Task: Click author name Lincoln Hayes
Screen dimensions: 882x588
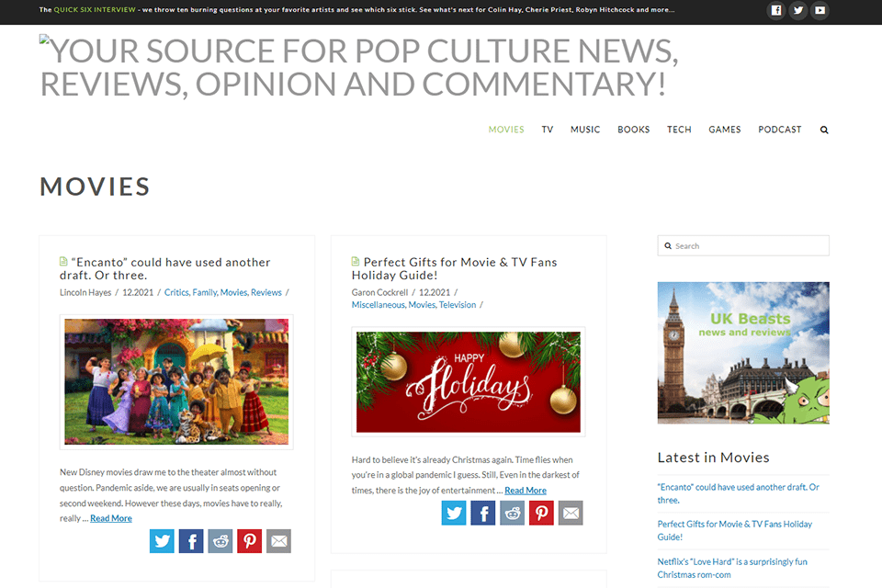Action: pos(85,292)
